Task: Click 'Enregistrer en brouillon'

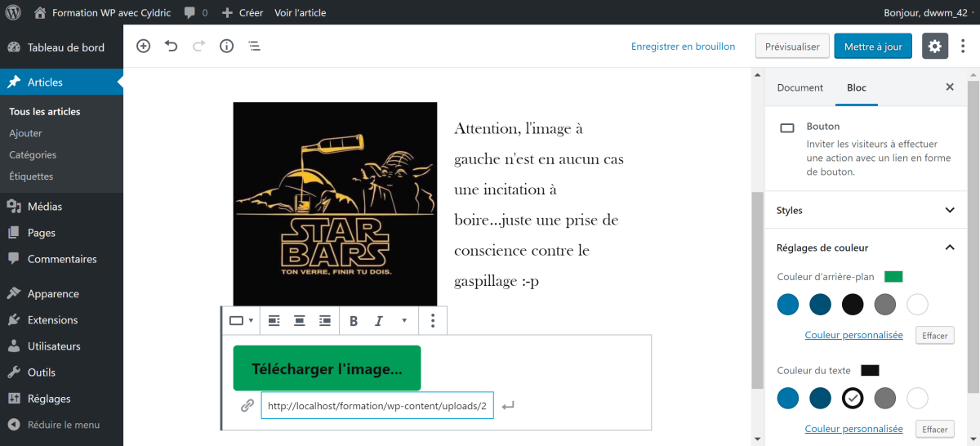Action: (683, 47)
